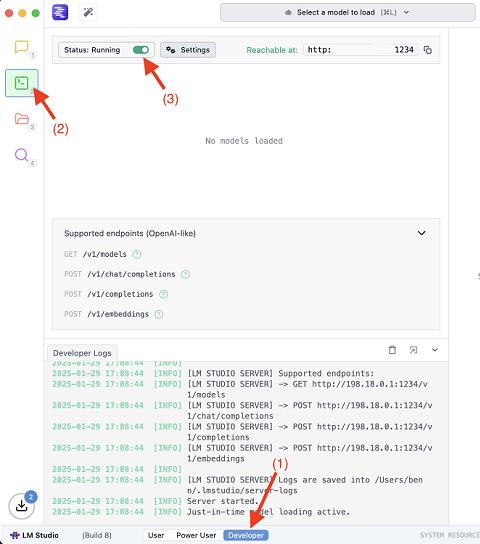Viewport: 480px width, 544px height.
Task: Collapse Supported endpoints section
Action: click(421, 233)
